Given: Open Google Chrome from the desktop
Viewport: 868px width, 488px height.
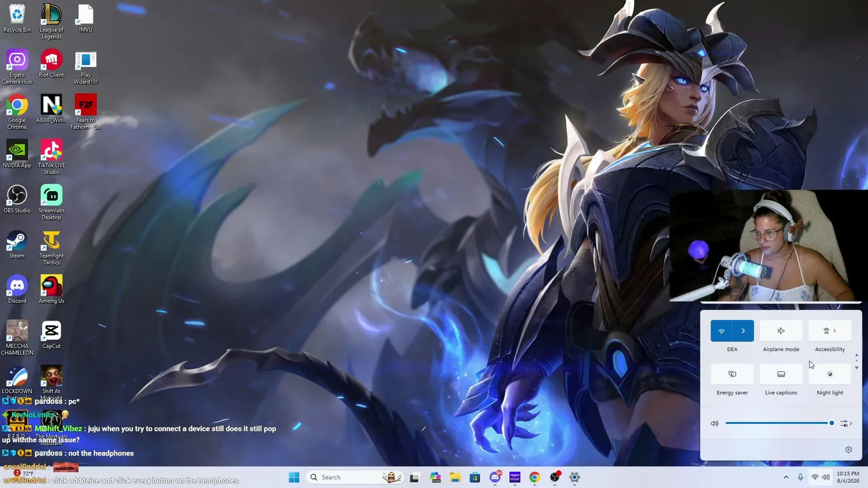Looking at the screenshot, I should pos(17,113).
